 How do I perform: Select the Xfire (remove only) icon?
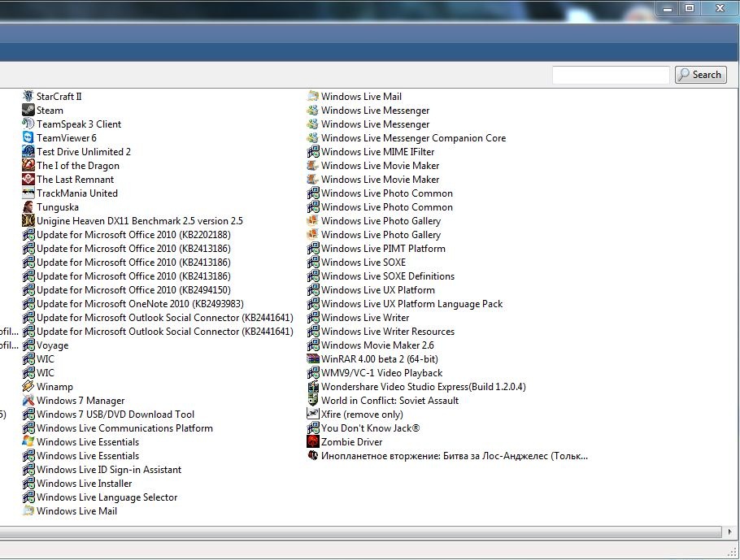click(313, 414)
